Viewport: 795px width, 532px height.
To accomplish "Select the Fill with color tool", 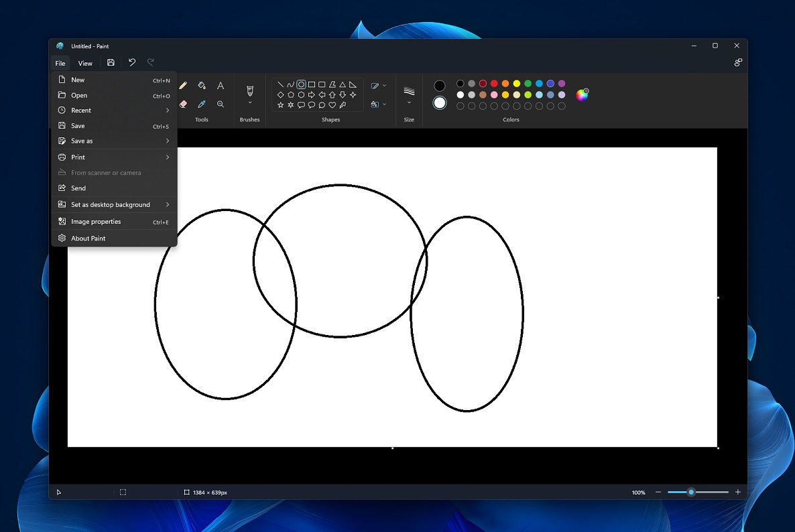I will 201,84.
